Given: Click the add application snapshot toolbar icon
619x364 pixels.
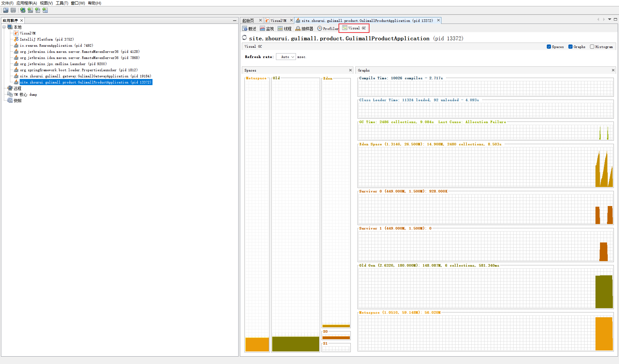Looking at the screenshot, I should coord(45,10).
